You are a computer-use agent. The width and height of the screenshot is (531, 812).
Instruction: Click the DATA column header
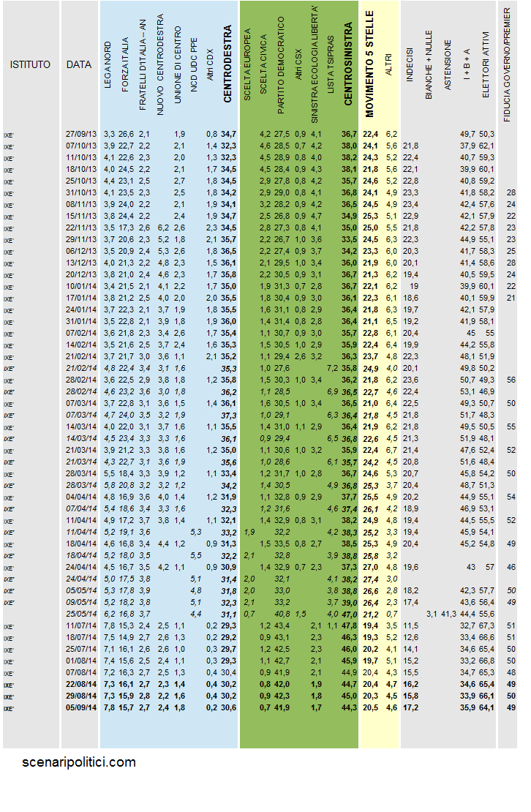pos(79,64)
